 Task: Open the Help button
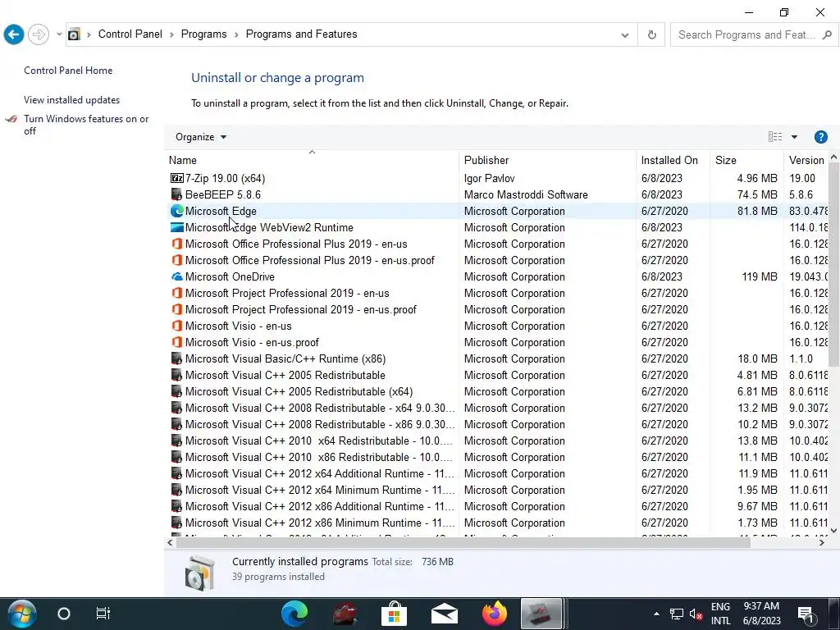[820, 137]
